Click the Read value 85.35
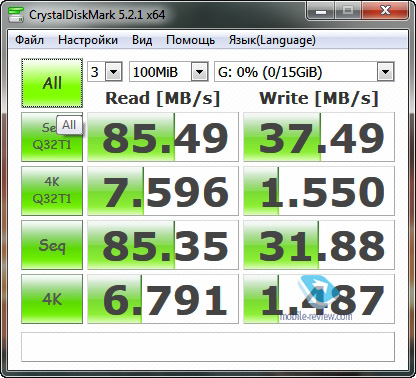The height and width of the screenshot is (378, 416). [163, 245]
